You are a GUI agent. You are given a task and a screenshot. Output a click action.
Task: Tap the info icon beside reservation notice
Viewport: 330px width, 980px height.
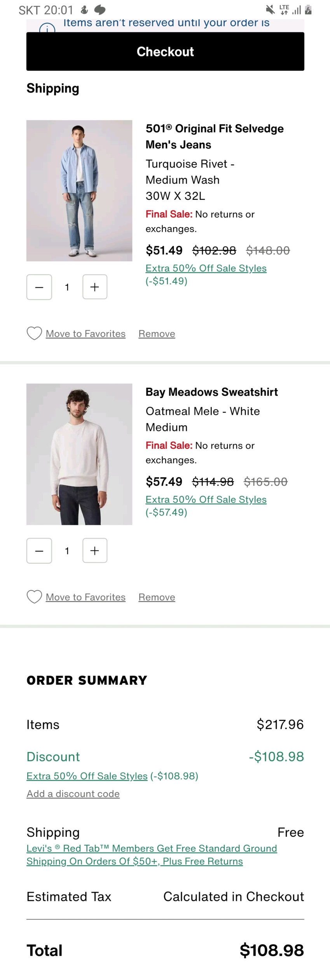47,28
